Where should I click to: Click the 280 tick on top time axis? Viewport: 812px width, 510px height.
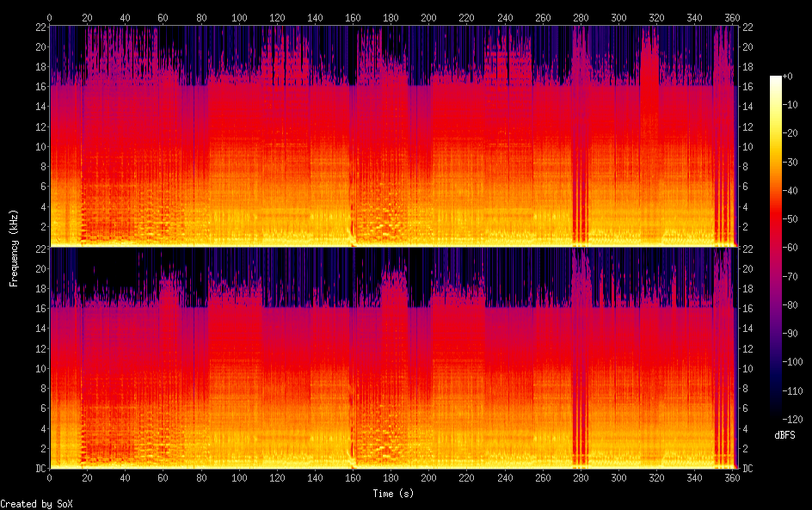coord(581,17)
